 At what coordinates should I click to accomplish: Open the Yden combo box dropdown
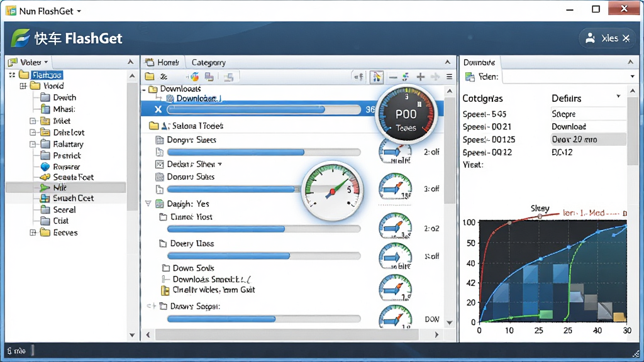pos(632,77)
